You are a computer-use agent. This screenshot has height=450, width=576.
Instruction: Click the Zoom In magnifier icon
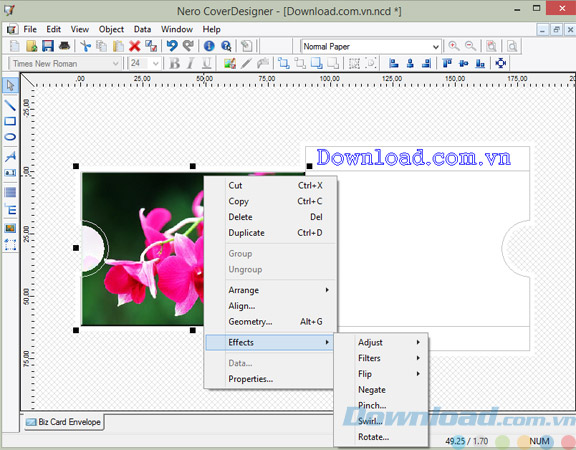[x=454, y=46]
